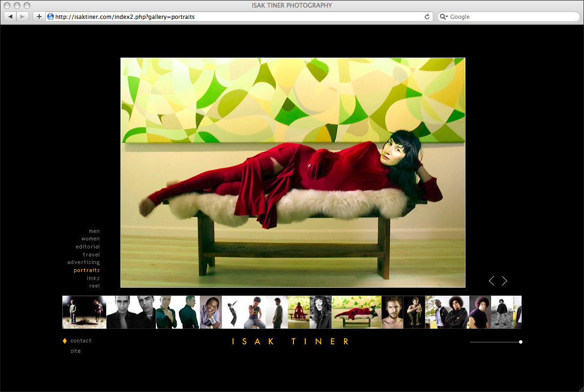The image size is (584, 392).
Task: Open thumbnail of shirtless bearded man
Action: pyautogui.click(x=393, y=312)
